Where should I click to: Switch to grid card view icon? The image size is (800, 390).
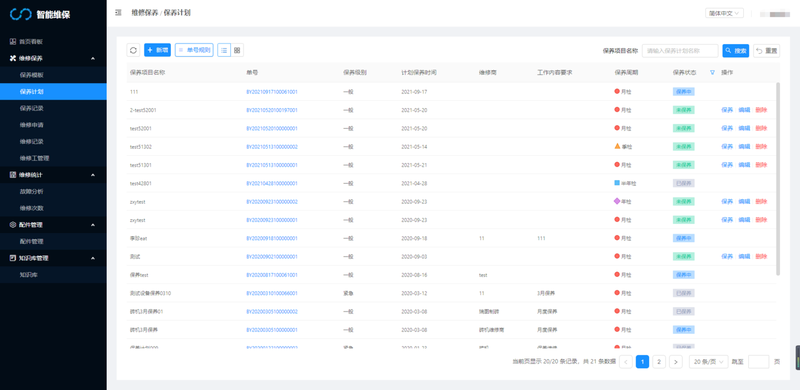pos(237,50)
